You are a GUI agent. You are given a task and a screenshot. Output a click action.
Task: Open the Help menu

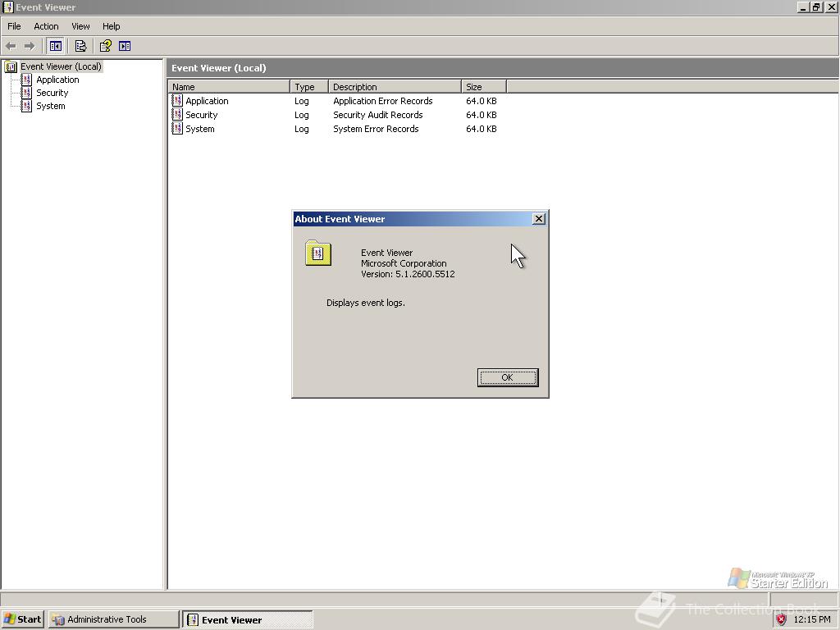112,26
